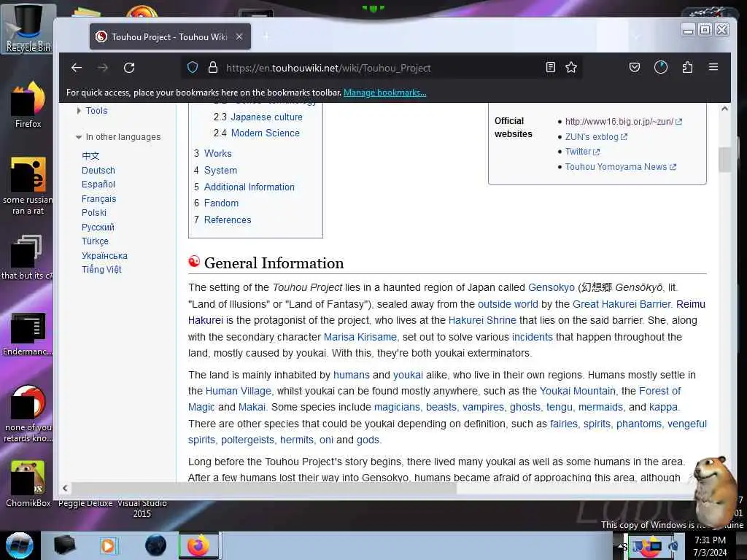Follow the poltergeists link
This screenshot has height=560, width=747.
[x=247, y=440]
